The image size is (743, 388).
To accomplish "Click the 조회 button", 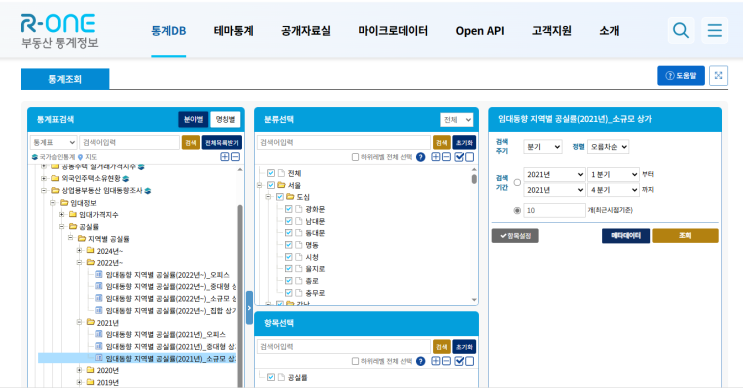I will click(x=685, y=235).
